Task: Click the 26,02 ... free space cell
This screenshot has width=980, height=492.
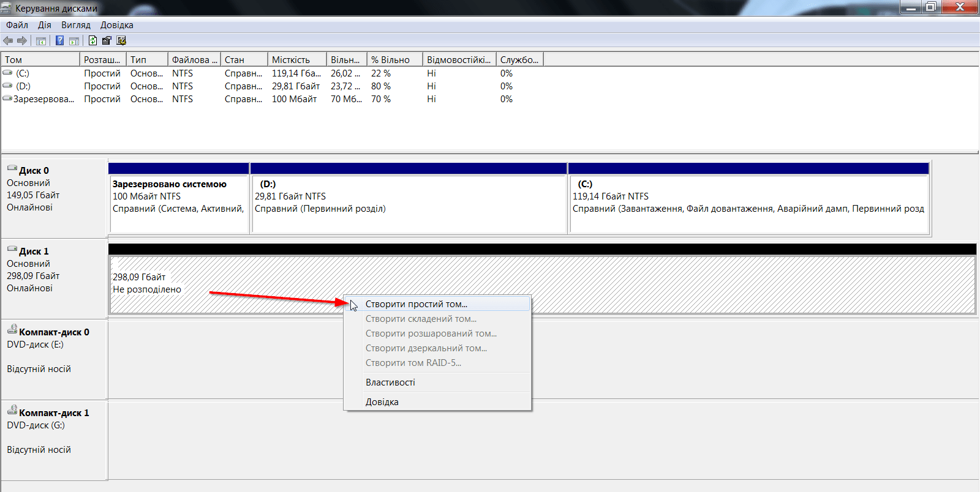Action: tap(345, 73)
